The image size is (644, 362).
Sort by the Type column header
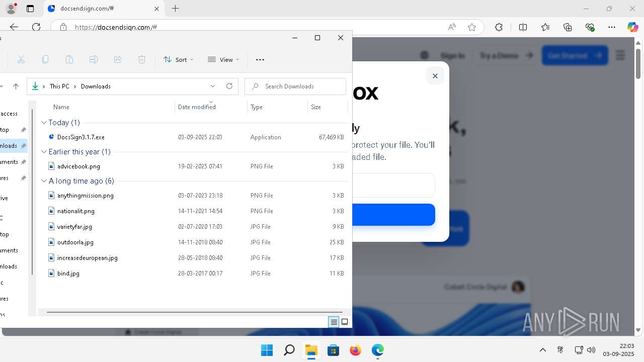click(257, 107)
